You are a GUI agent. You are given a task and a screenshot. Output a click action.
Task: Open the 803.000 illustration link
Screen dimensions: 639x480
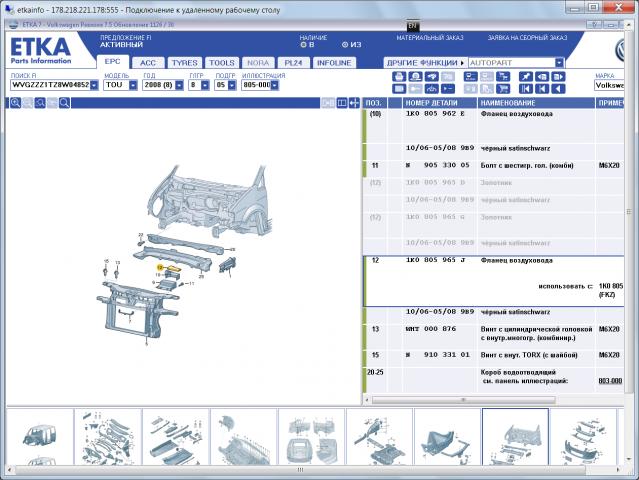point(610,381)
